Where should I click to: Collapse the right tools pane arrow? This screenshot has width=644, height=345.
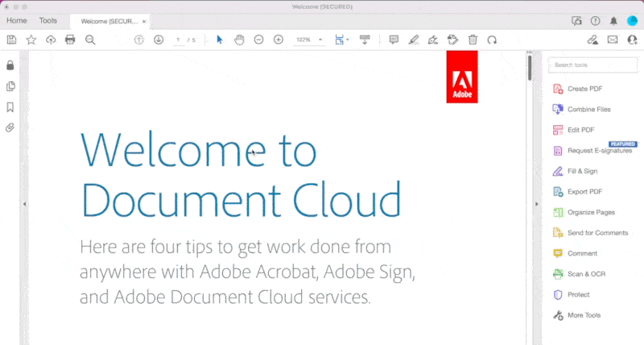click(536, 204)
